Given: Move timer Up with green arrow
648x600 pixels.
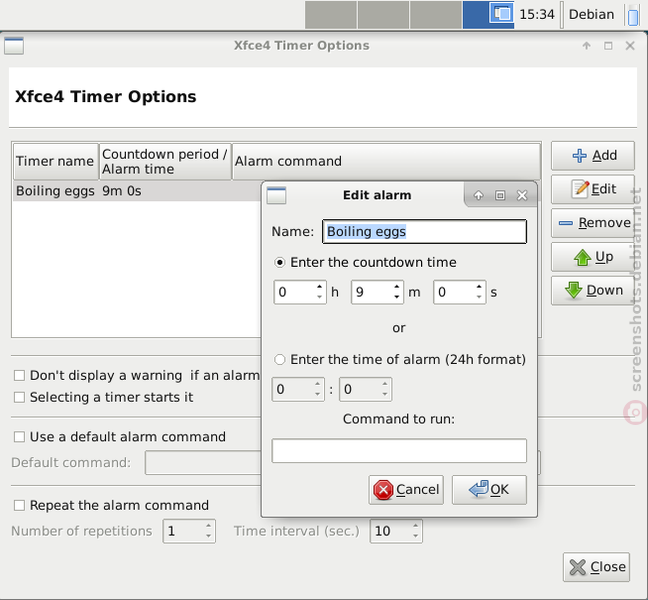Looking at the screenshot, I should [593, 257].
